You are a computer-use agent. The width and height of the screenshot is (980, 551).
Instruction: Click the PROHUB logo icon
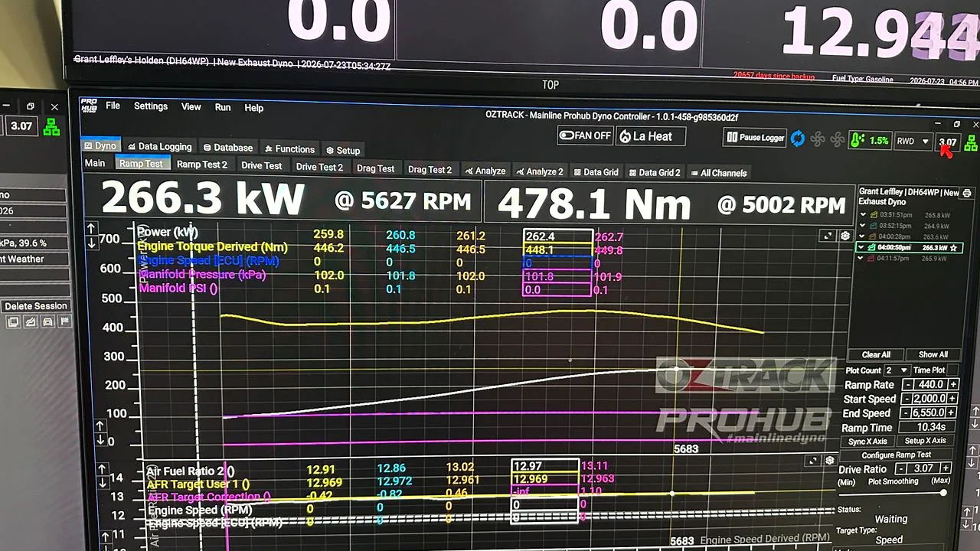[x=89, y=106]
